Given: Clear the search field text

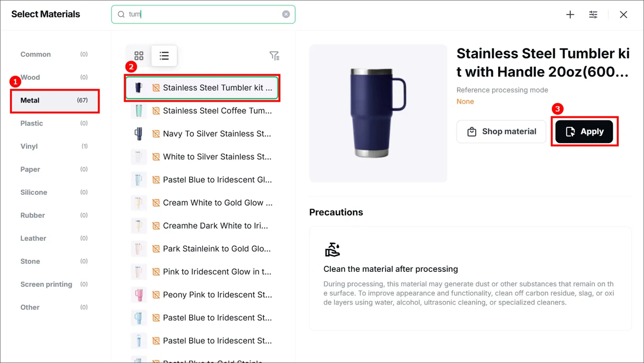Looking at the screenshot, I should click(x=286, y=14).
